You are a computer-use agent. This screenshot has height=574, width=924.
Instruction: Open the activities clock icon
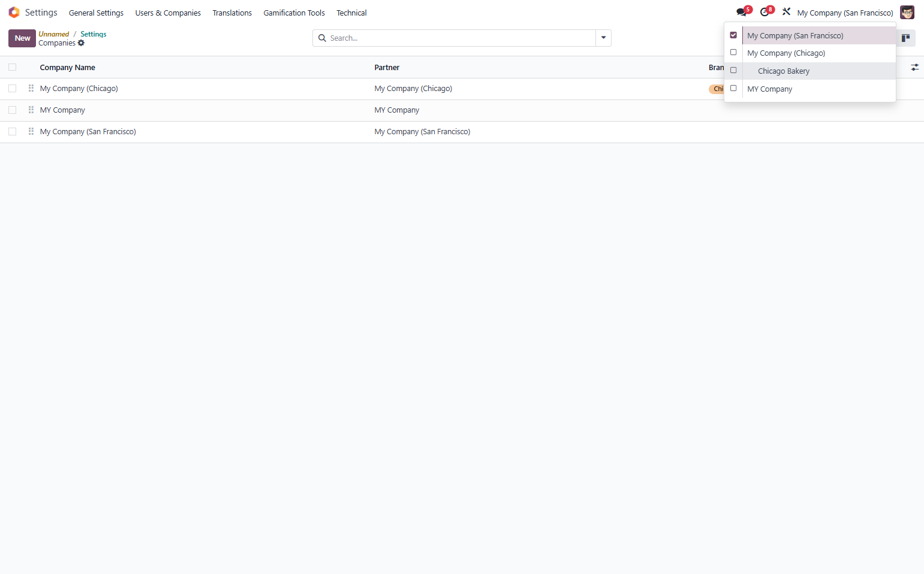(766, 12)
